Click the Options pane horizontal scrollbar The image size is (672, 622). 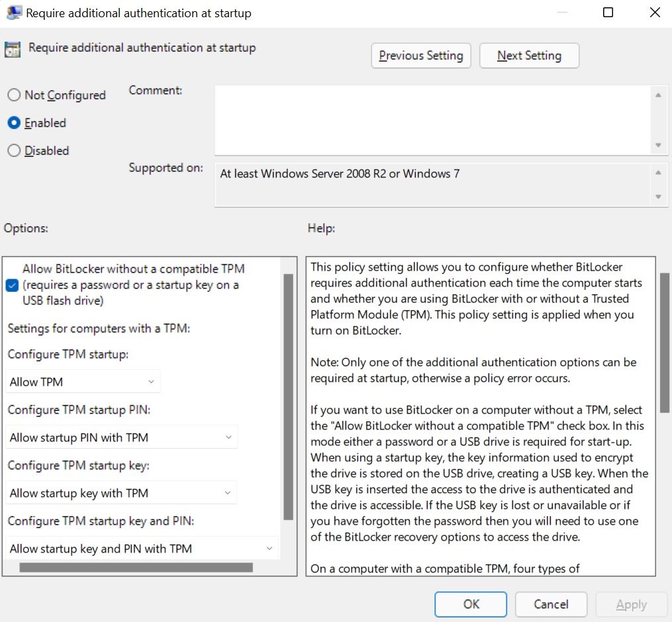136,568
